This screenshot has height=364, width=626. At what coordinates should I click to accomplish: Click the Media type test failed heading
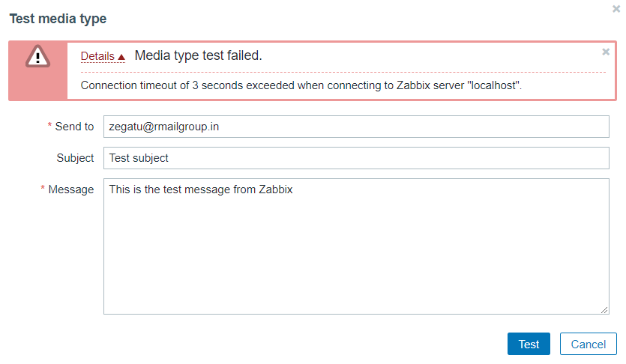[x=199, y=56]
